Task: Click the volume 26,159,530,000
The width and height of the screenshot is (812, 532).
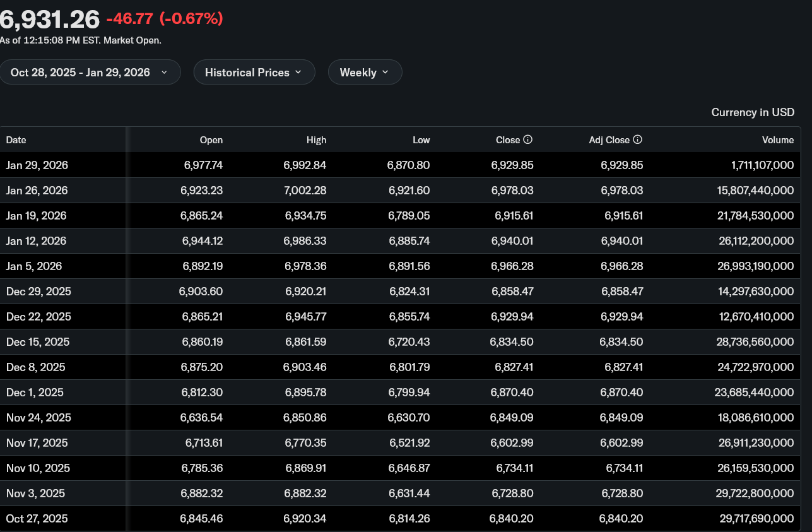Action: [756, 468]
